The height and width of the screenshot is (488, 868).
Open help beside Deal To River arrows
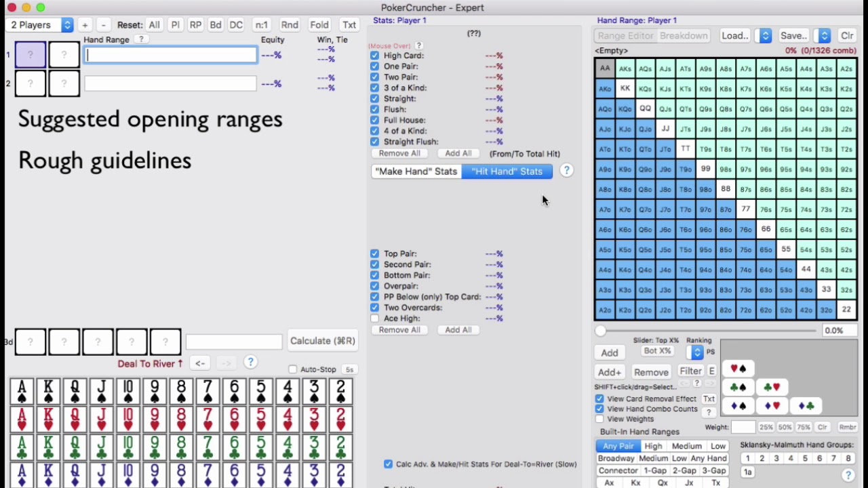click(250, 363)
